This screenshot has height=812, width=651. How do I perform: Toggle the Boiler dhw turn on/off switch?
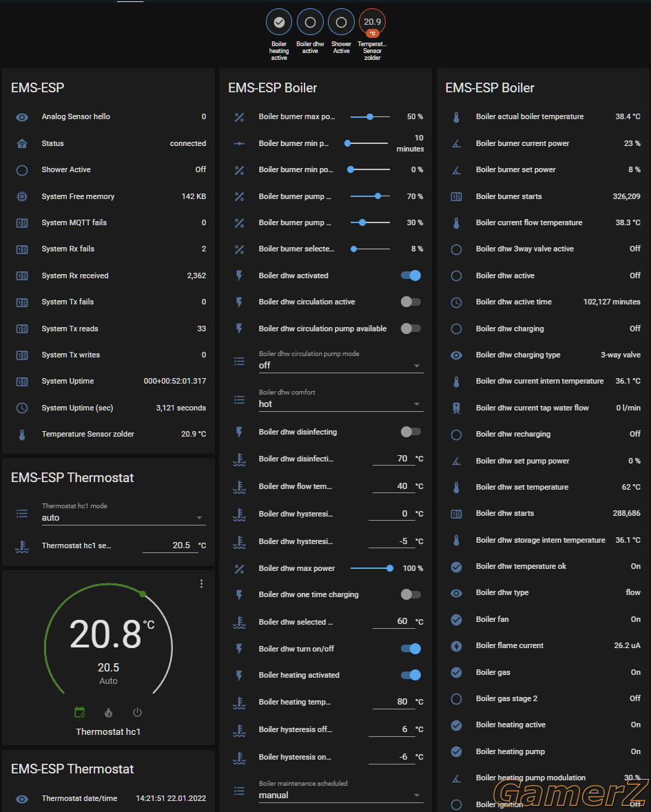[411, 649]
